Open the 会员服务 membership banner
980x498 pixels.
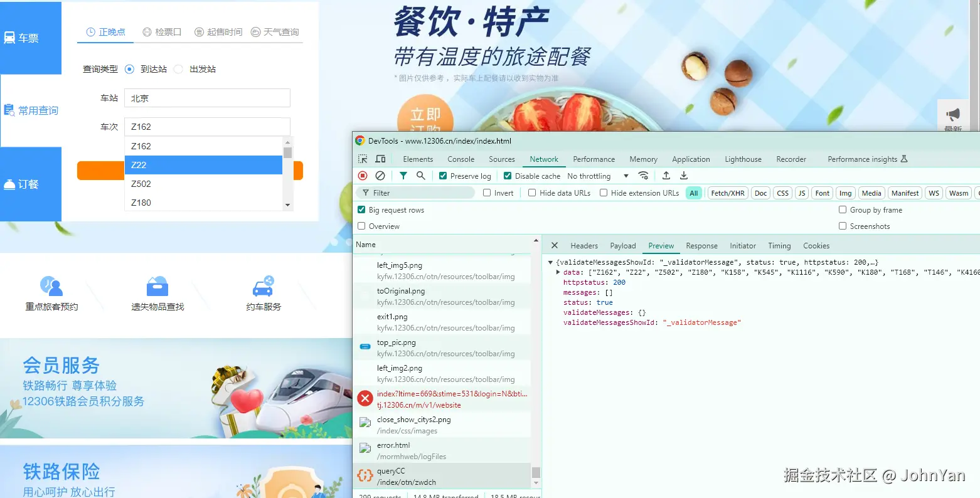(176, 389)
